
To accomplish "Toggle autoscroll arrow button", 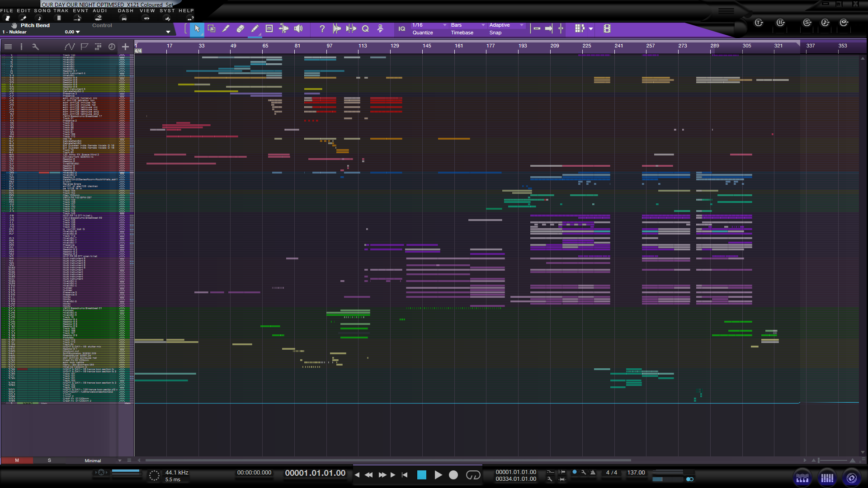I will (x=549, y=29).
